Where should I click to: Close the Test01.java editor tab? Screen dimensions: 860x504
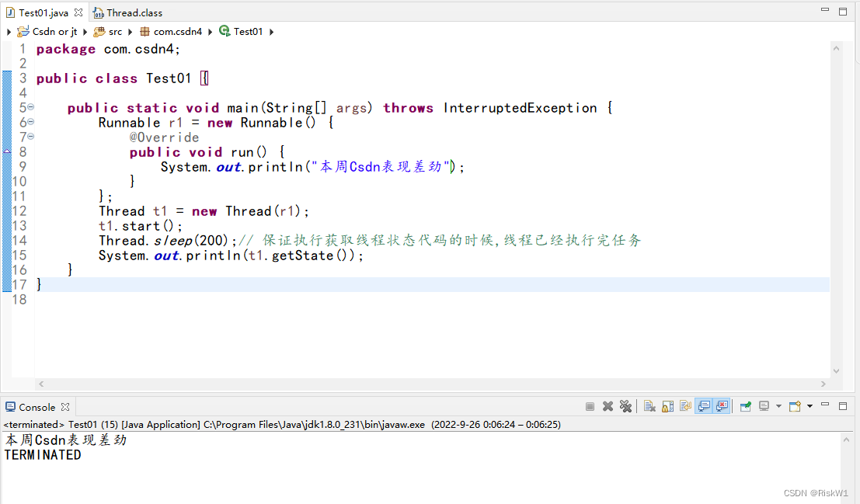point(78,12)
